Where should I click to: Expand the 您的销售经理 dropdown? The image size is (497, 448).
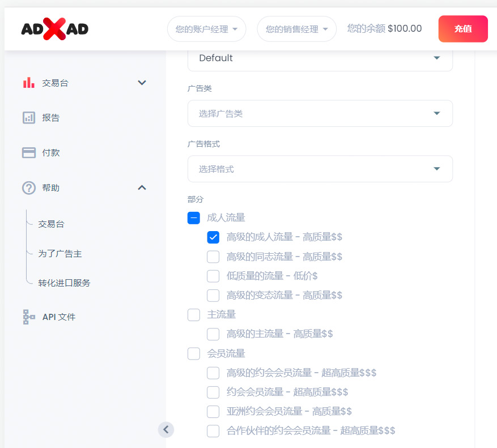[x=296, y=29]
